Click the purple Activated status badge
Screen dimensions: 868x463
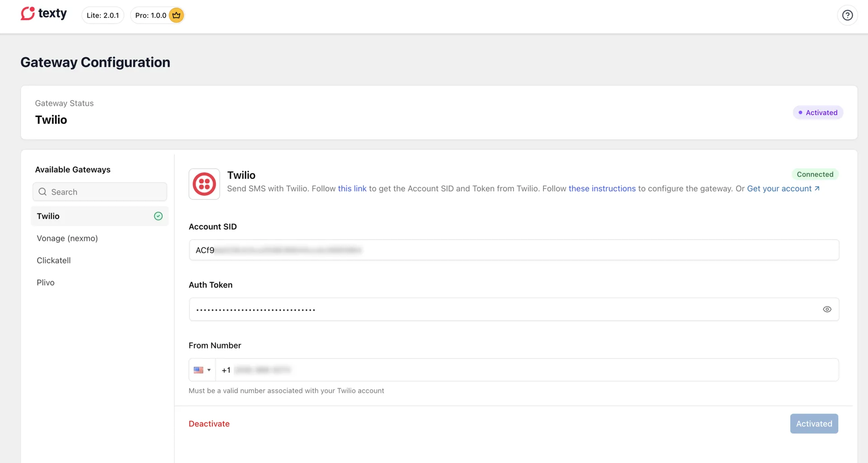coord(818,113)
